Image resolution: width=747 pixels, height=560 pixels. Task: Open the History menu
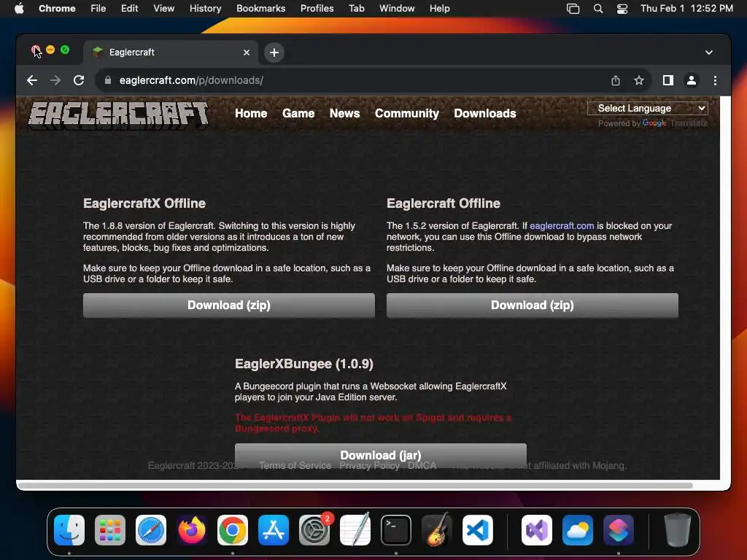pos(205,9)
